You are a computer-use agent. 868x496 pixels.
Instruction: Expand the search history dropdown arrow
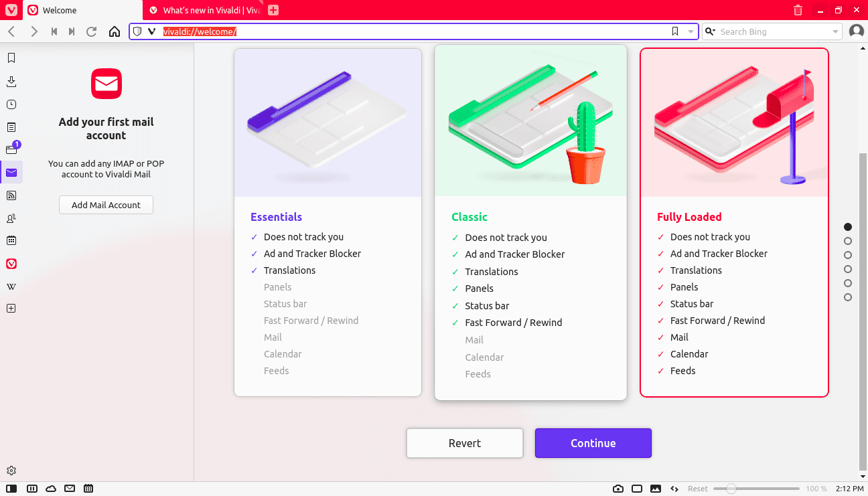pos(835,31)
